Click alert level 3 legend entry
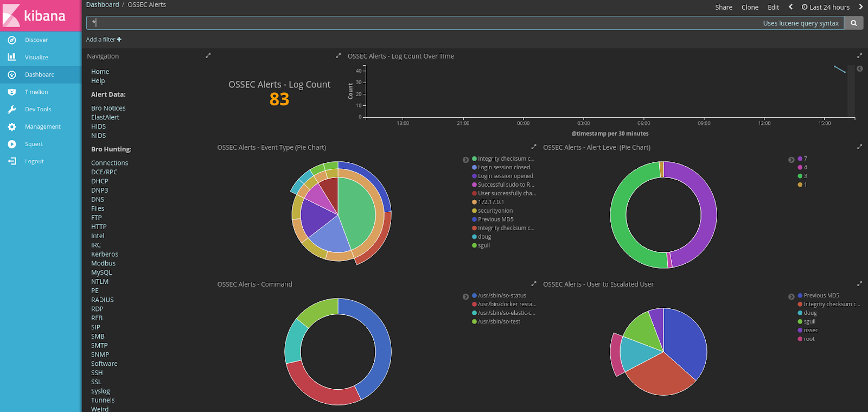The height and width of the screenshot is (412, 868). 805,176
